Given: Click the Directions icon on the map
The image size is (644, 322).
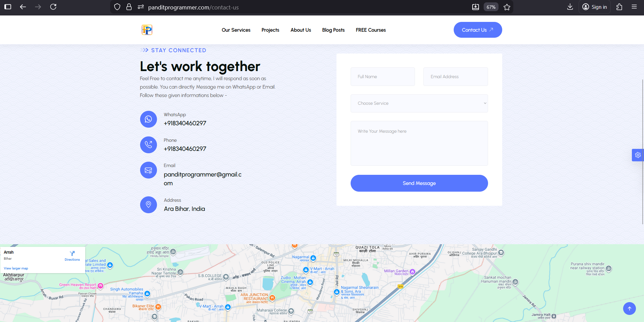Looking at the screenshot, I should coord(72,254).
